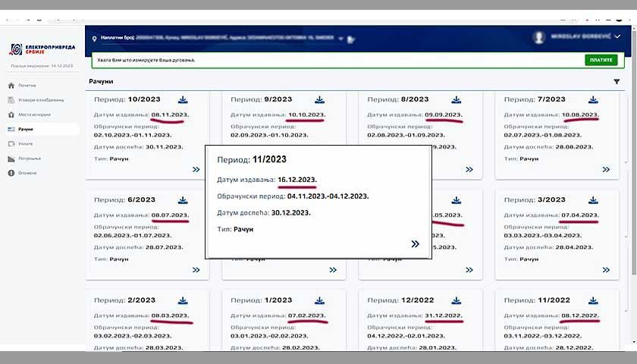Click the issue date 07.04.2023.

pyautogui.click(x=580, y=215)
